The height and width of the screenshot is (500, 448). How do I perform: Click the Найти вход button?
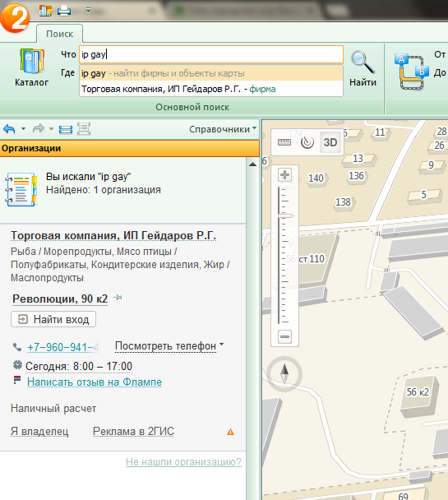pyautogui.click(x=53, y=319)
